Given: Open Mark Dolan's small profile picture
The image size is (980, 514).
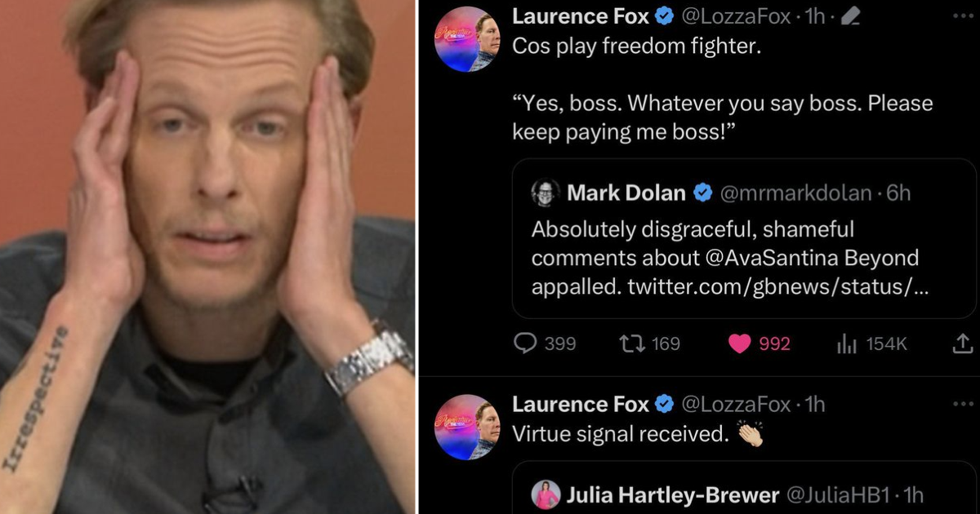Looking at the screenshot, I should tap(545, 193).
